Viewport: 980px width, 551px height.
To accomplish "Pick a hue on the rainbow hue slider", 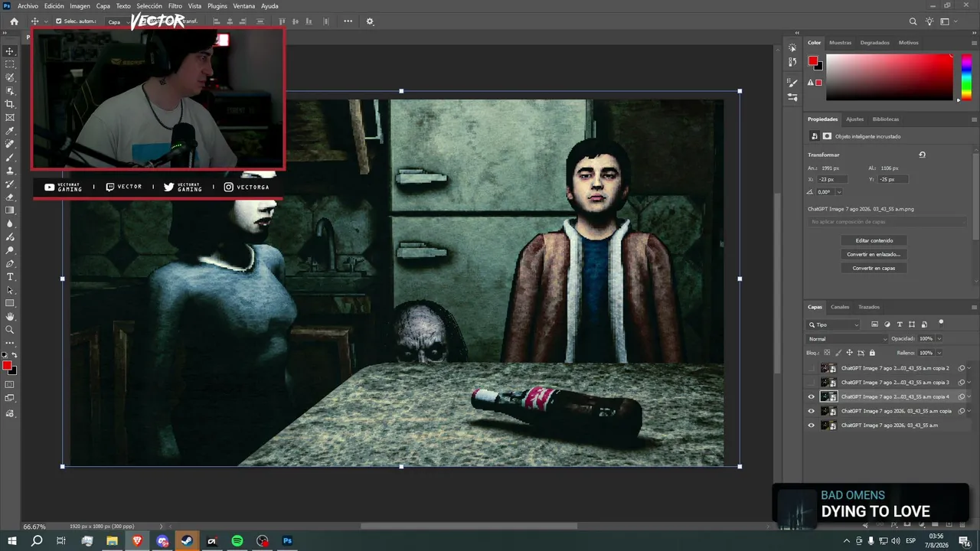I will point(966,77).
